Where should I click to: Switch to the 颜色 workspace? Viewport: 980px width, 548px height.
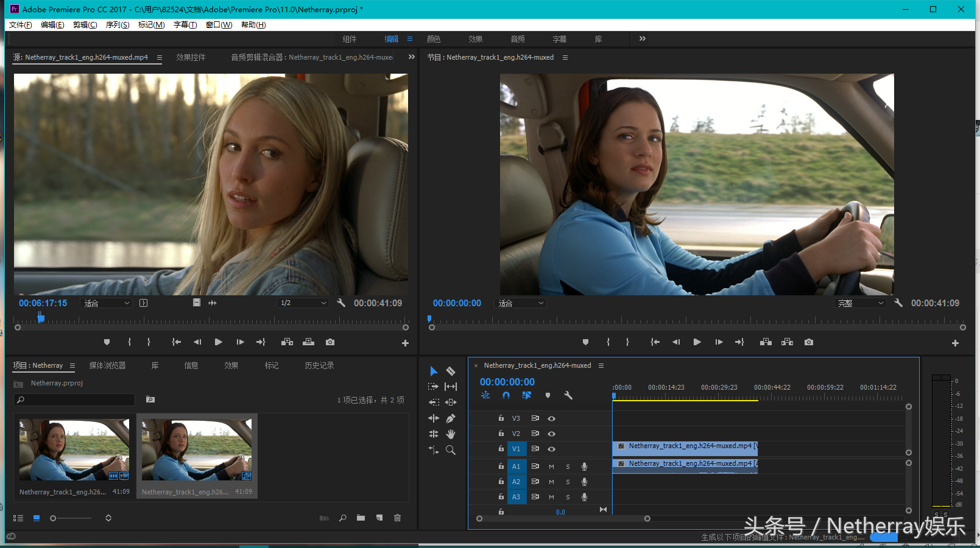tap(434, 39)
